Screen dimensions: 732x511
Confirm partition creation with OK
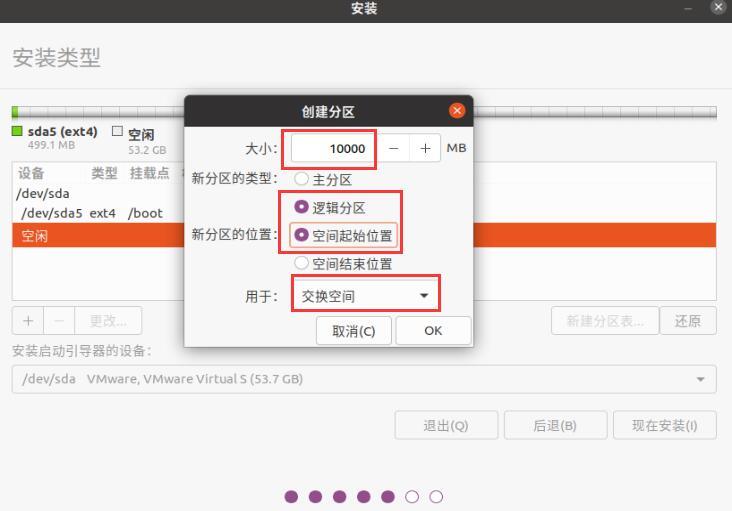tap(433, 331)
